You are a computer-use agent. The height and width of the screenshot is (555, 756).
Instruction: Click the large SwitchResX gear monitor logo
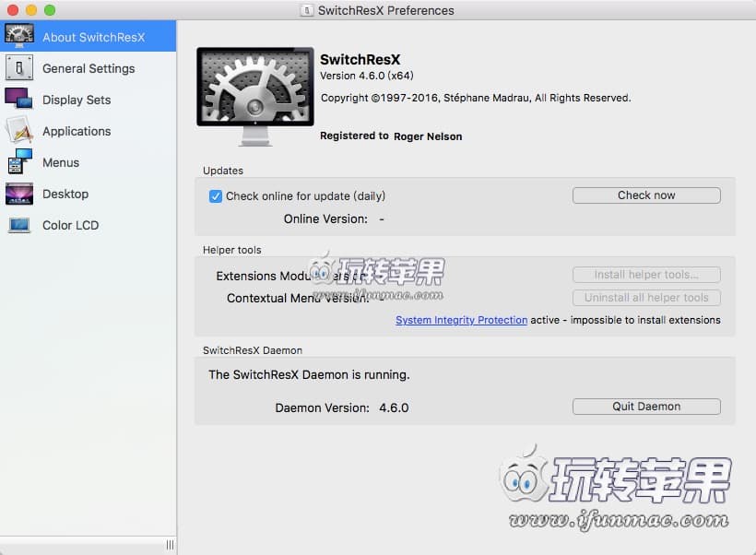pos(255,97)
